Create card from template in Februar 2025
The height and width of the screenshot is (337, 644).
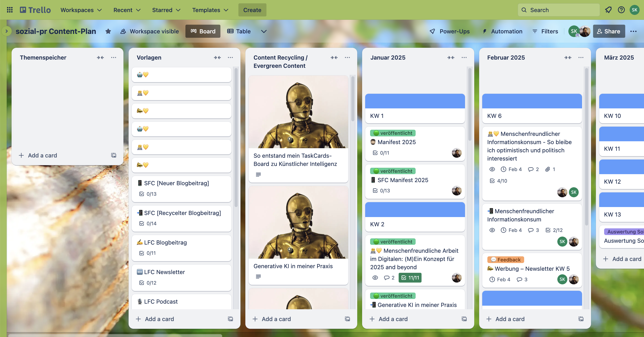click(x=581, y=319)
